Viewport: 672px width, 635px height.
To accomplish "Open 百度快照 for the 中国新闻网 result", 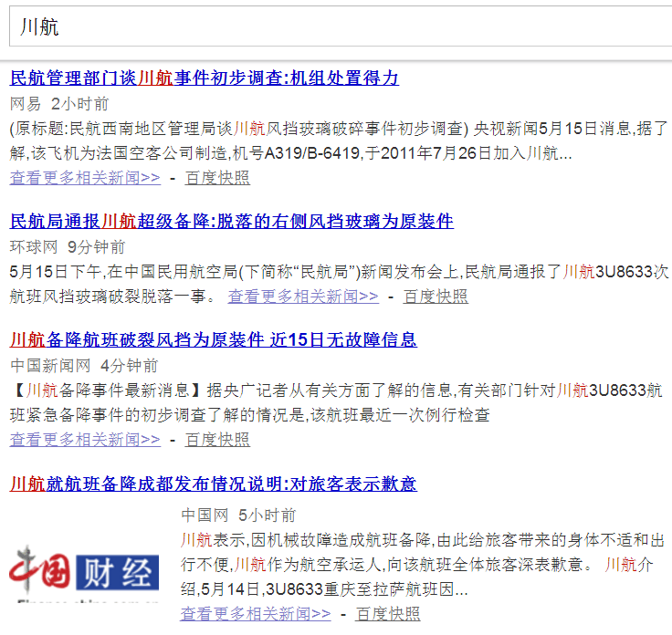I will click(217, 440).
